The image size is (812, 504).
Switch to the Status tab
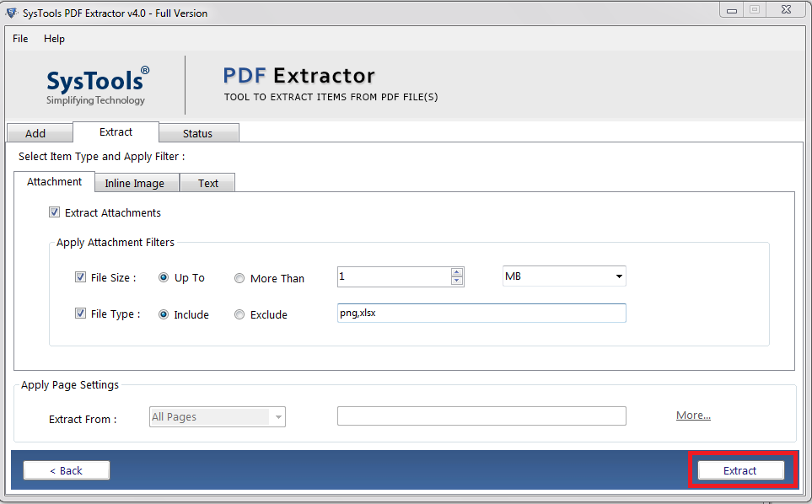(x=199, y=132)
